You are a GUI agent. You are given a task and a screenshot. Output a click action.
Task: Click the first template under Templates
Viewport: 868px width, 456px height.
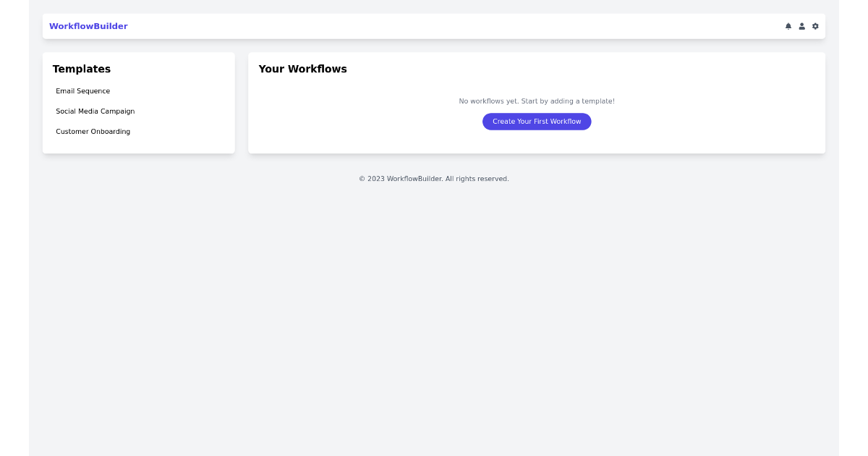(x=82, y=91)
